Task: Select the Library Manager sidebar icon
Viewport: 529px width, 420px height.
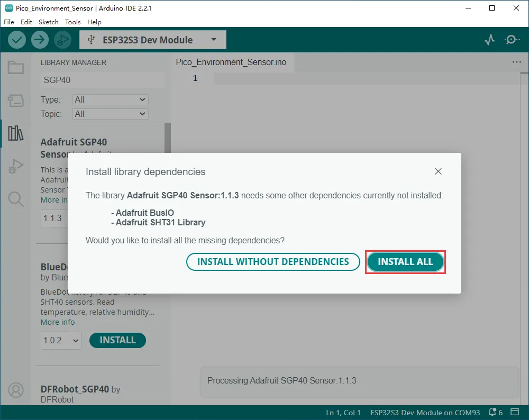Action: coord(16,133)
